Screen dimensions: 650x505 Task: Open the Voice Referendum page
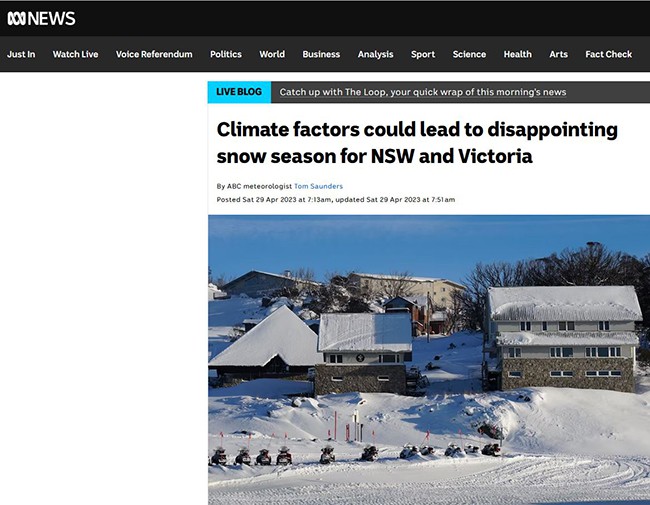coord(154,54)
